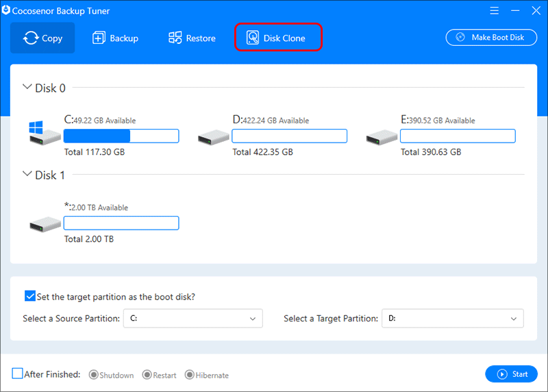The width and height of the screenshot is (548, 392).
Task: Click '49.22 GB Available' label
Action: (x=105, y=121)
